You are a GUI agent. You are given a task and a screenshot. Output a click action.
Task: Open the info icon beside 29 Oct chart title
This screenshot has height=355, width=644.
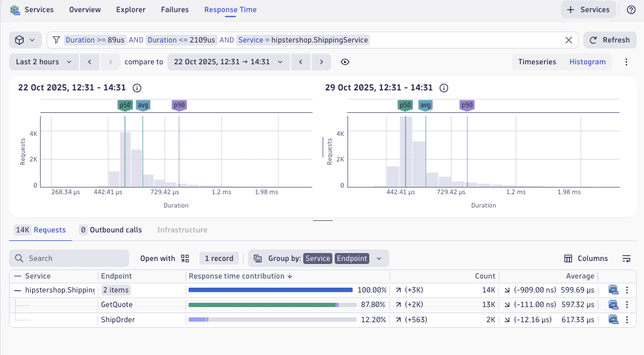click(443, 87)
